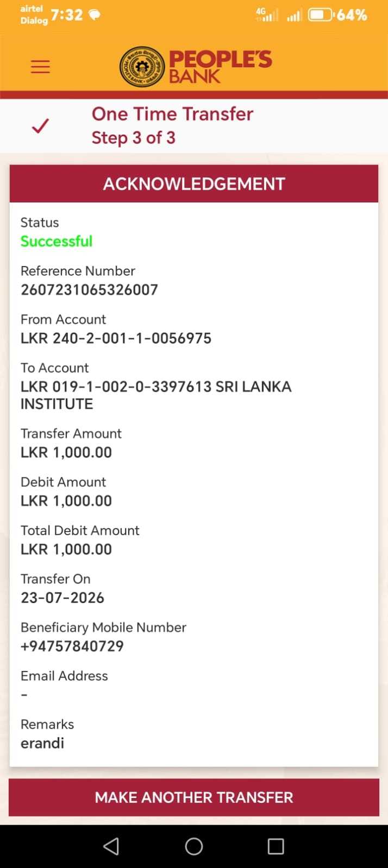This screenshot has height=868, width=388.
Task: Tap the Successful status text
Action: click(x=57, y=241)
